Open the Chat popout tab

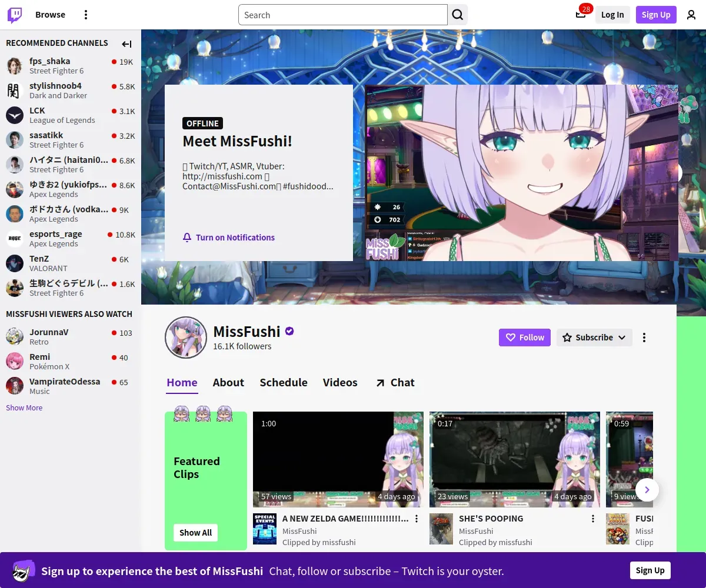click(395, 383)
